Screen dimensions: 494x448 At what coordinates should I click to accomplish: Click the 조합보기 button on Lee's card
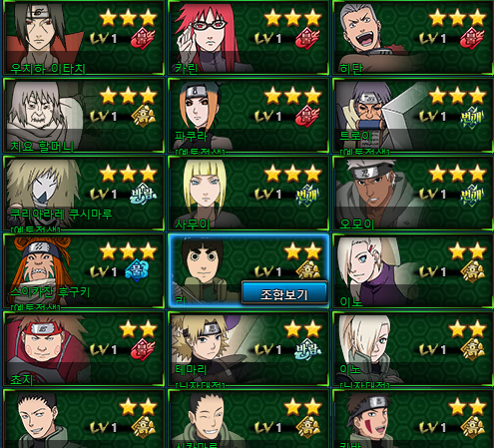[x=284, y=293]
